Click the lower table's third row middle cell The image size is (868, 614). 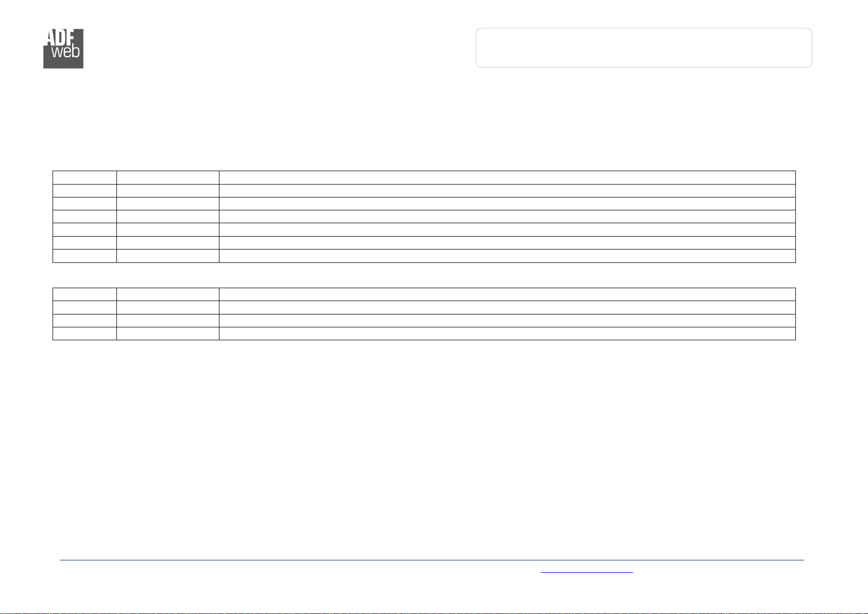(x=168, y=320)
